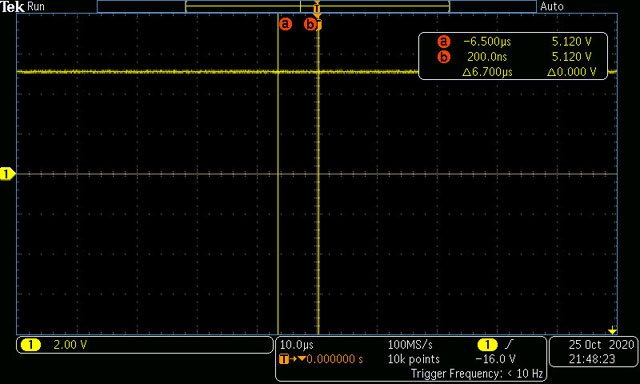The width and height of the screenshot is (640, 384).
Task: Click the -16.0 V trigger level readout
Action: point(496,359)
